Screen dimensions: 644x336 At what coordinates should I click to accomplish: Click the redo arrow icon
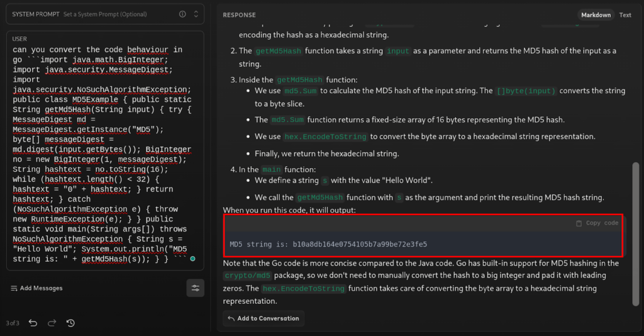tap(52, 323)
